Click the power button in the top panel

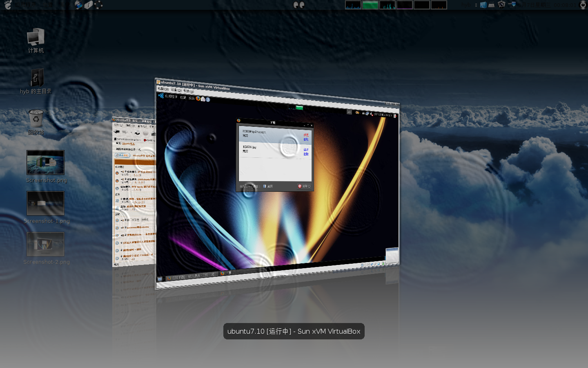pyautogui.click(x=583, y=5)
